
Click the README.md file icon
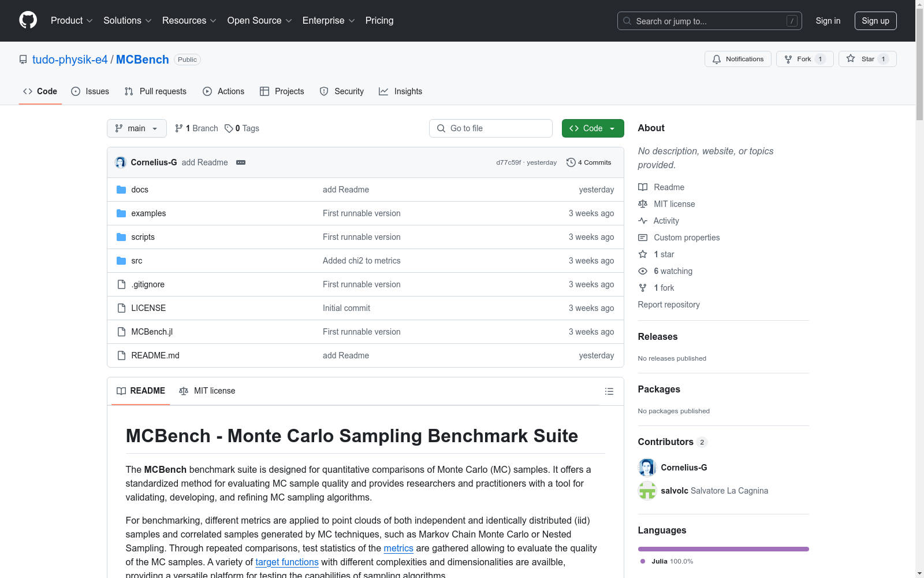coord(121,355)
